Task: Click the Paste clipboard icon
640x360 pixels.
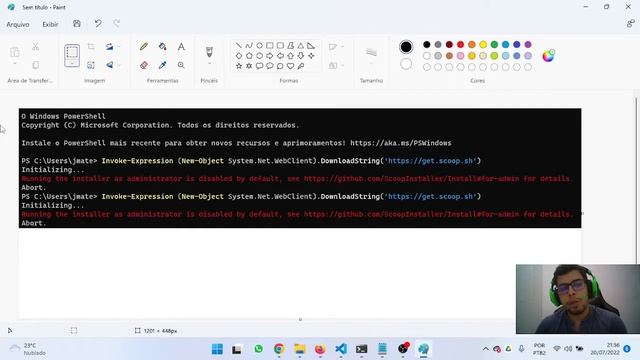Action: [15, 52]
